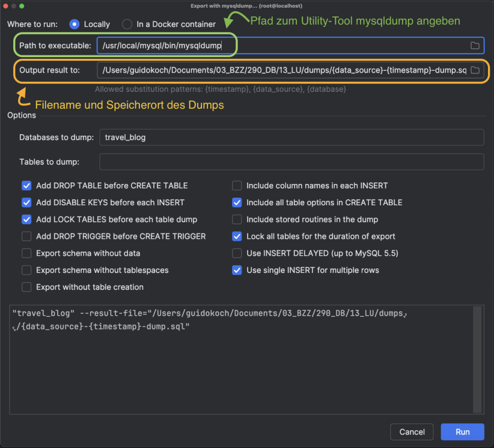This screenshot has height=448, width=494.
Task: Enable "Export schema without data"
Action: tap(26, 253)
